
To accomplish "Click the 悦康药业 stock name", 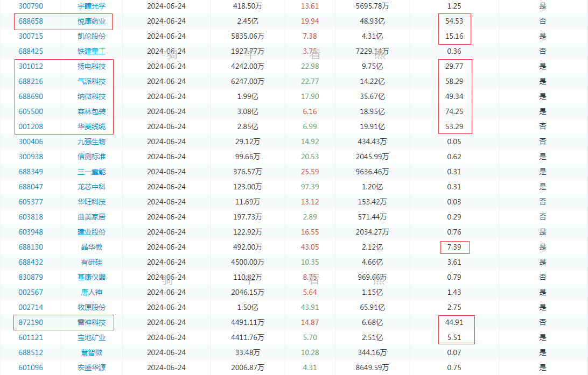I will [x=92, y=22].
